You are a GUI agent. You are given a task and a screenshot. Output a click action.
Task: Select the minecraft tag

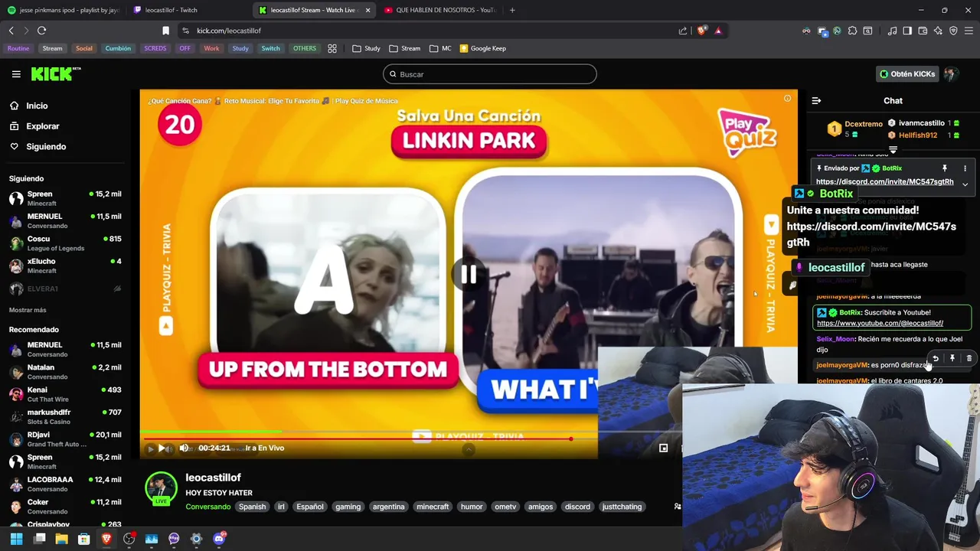point(433,507)
